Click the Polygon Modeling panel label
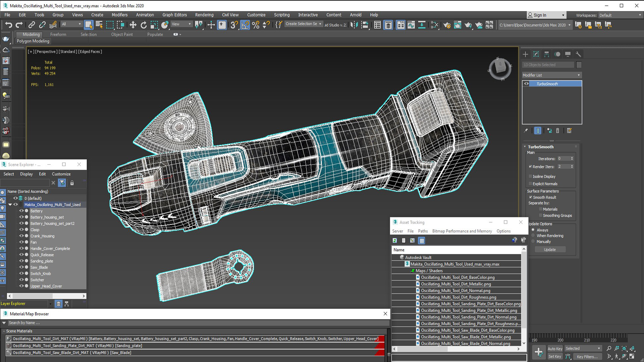 [x=33, y=41]
